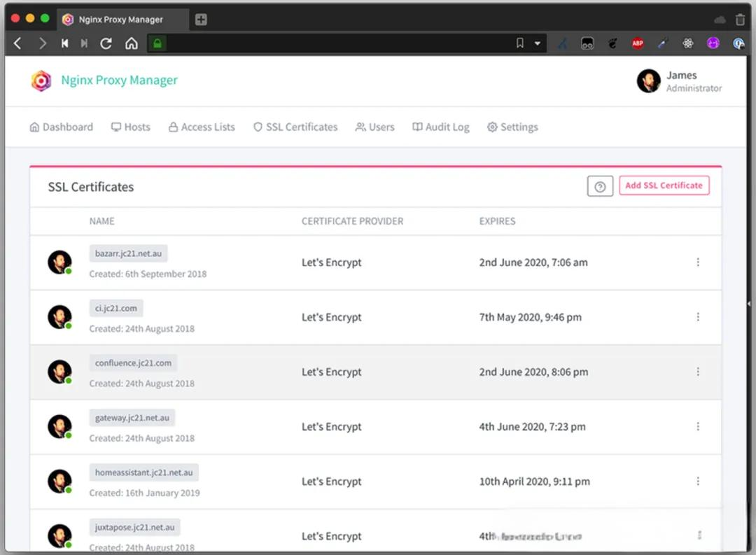756x555 pixels.
Task: Expand the options menu for confluence.jc21.com
Action: click(x=698, y=372)
